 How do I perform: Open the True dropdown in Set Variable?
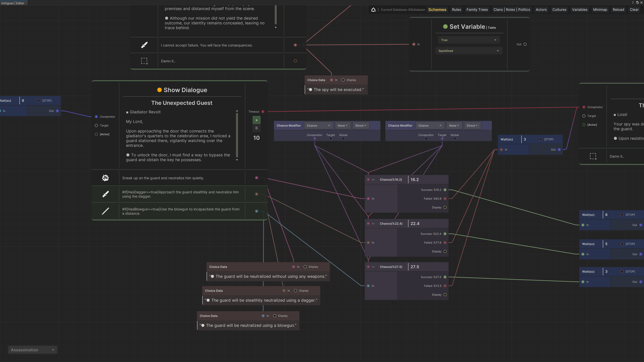click(468, 40)
